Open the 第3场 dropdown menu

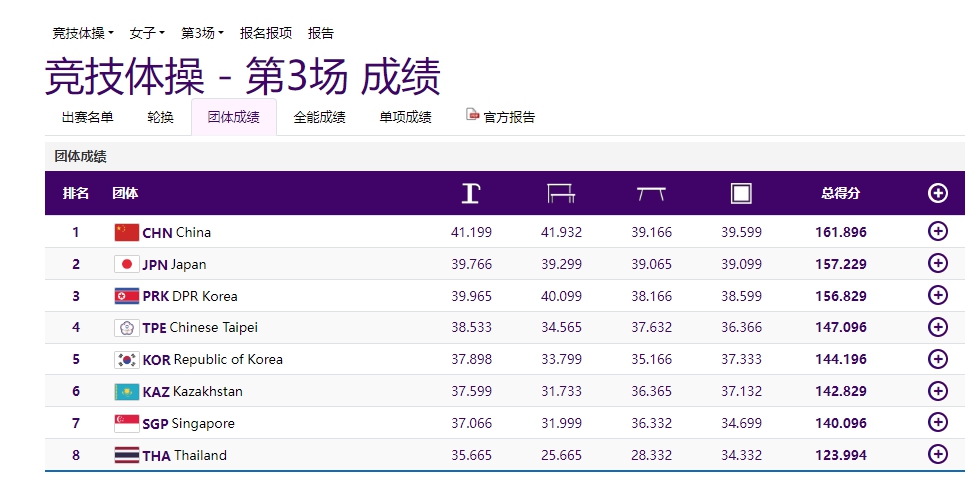pyautogui.click(x=202, y=33)
